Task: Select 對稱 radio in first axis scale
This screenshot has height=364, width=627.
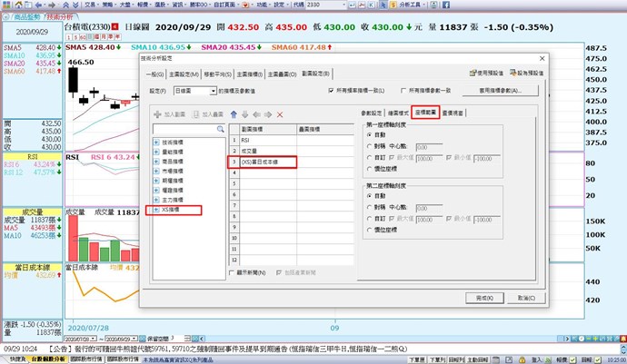Action: point(370,144)
